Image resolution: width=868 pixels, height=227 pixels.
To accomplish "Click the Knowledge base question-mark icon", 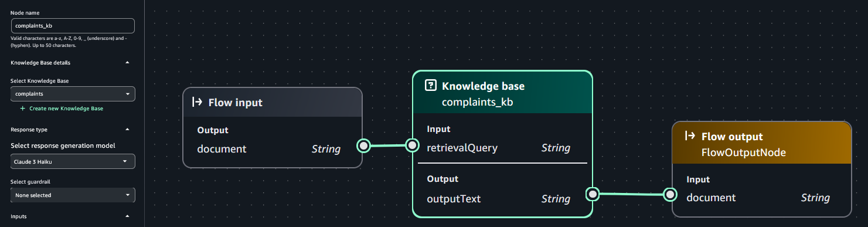I will [431, 86].
